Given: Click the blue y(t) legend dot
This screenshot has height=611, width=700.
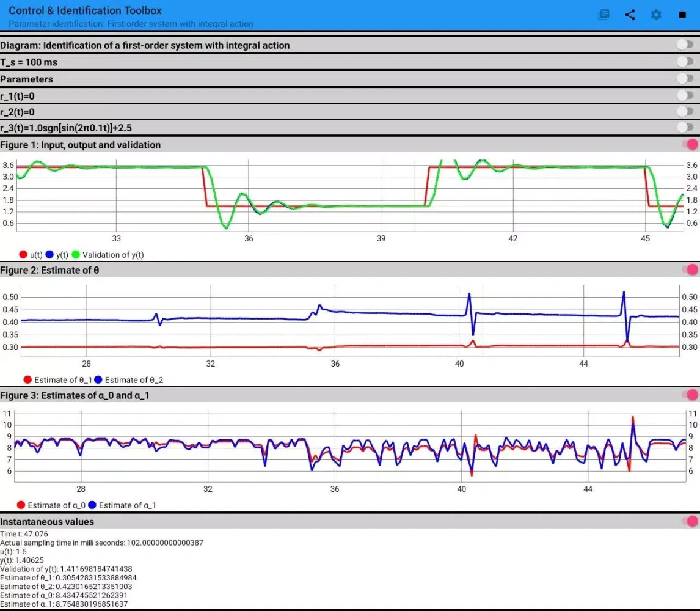Looking at the screenshot, I should (49, 255).
